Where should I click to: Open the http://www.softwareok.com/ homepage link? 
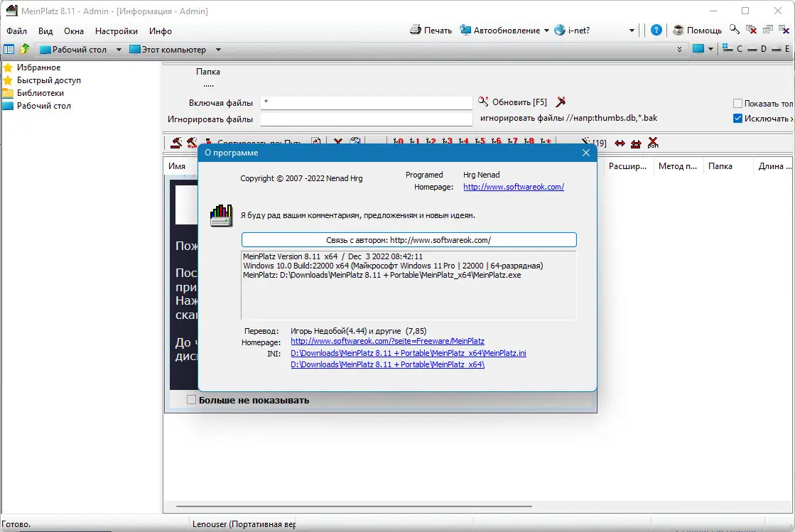(513, 187)
